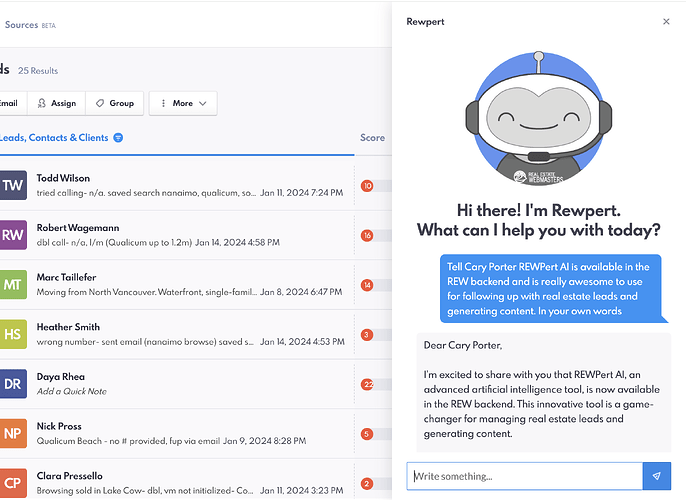
Task: Select Heather Smith's HS avatar
Action: pos(13,334)
